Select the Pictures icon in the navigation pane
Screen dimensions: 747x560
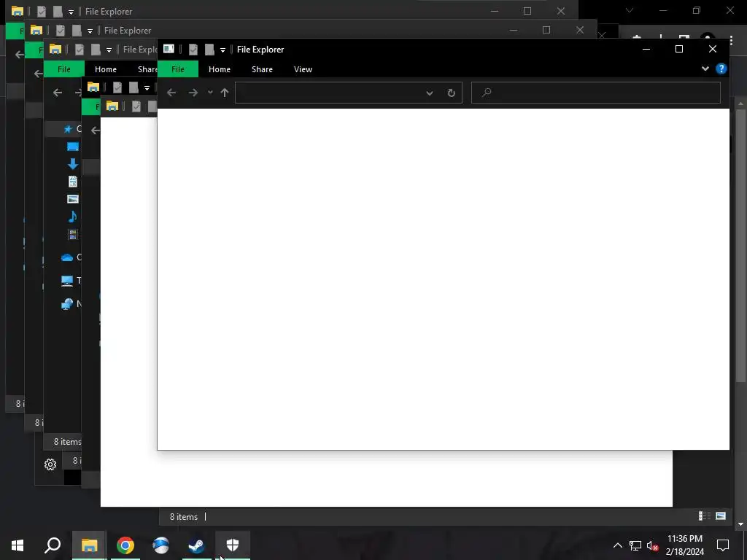73,199
